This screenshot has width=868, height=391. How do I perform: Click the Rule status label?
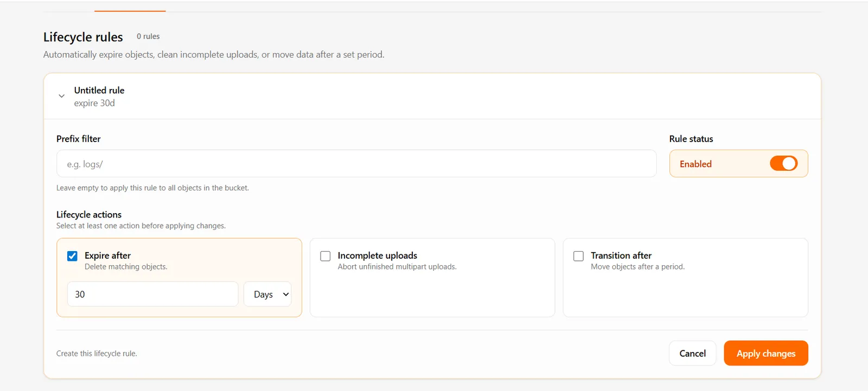coord(691,139)
